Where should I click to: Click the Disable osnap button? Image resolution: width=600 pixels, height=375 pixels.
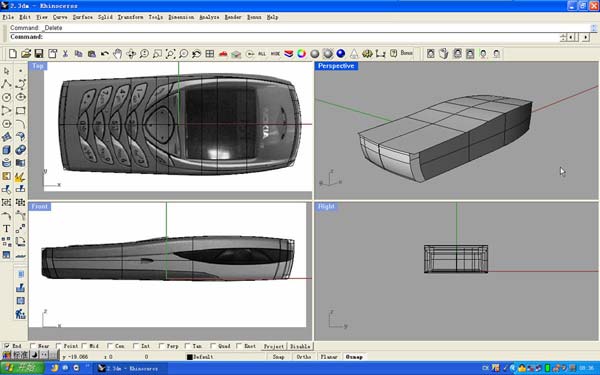[300, 346]
